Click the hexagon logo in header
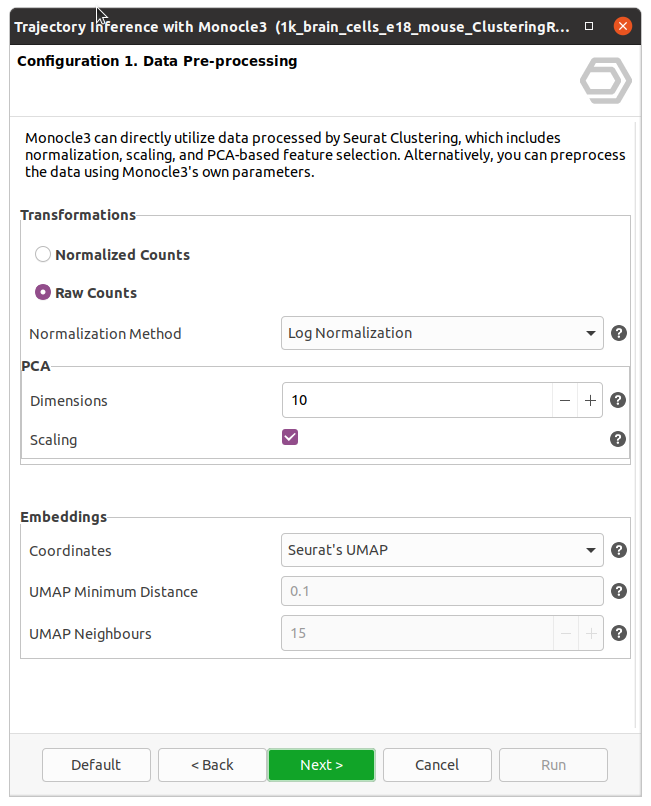The height and width of the screenshot is (806, 651). (x=605, y=81)
